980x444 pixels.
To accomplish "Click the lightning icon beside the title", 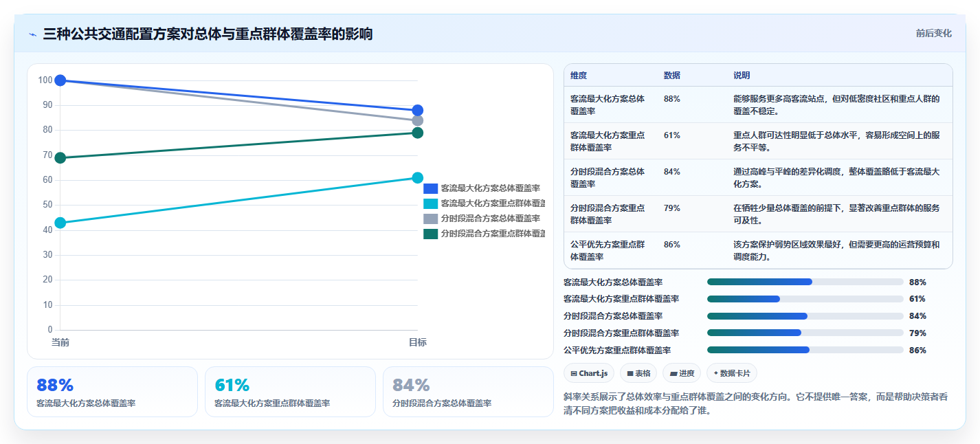I will (33, 34).
